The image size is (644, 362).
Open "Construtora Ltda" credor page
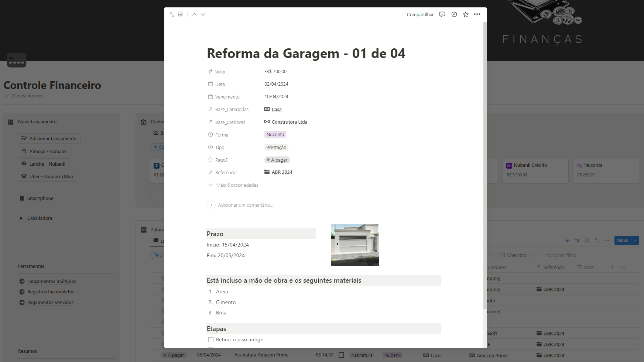pos(289,122)
